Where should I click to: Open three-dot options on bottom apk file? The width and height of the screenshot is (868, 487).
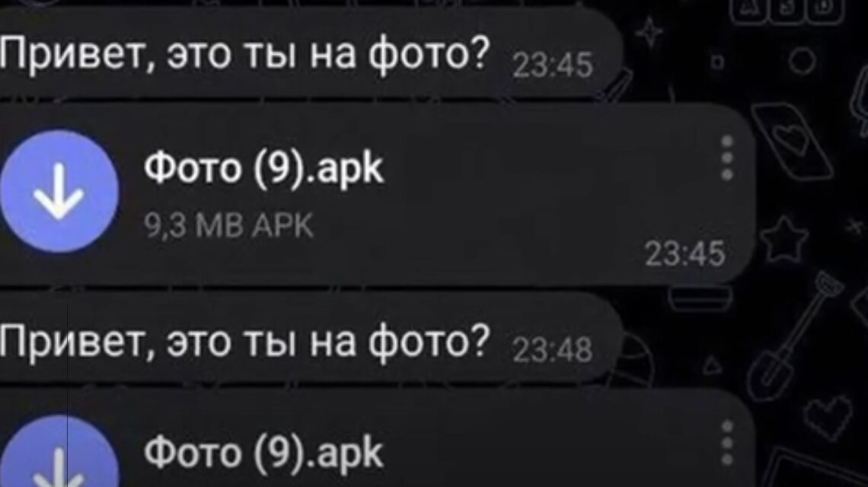coord(727,444)
